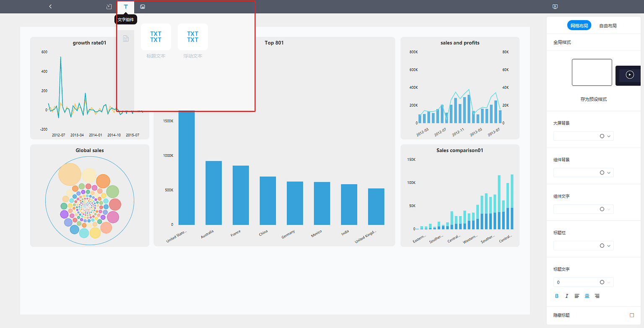Expand the 大屏背景 dropdown arrow
Screen dimensions: 644x328
pyautogui.click(x=609, y=136)
